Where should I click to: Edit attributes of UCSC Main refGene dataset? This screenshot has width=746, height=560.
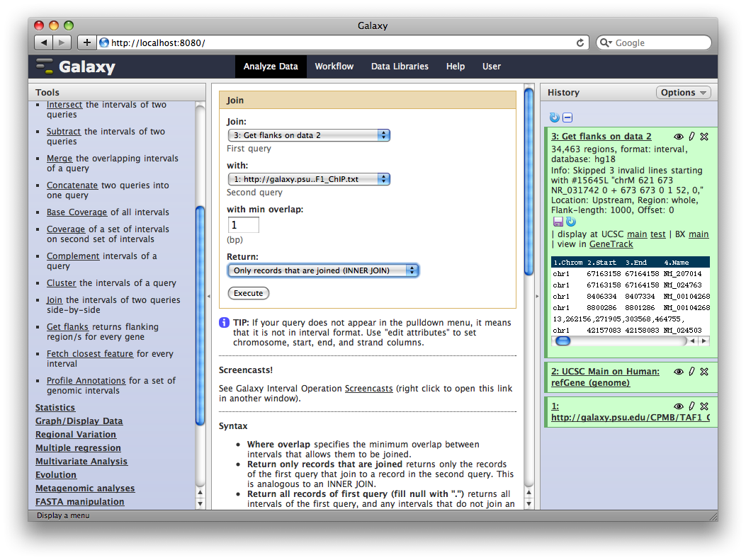pyautogui.click(x=691, y=371)
